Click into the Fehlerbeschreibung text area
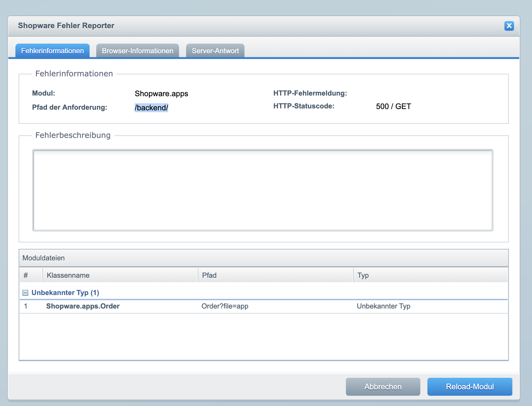532x406 pixels. click(263, 190)
